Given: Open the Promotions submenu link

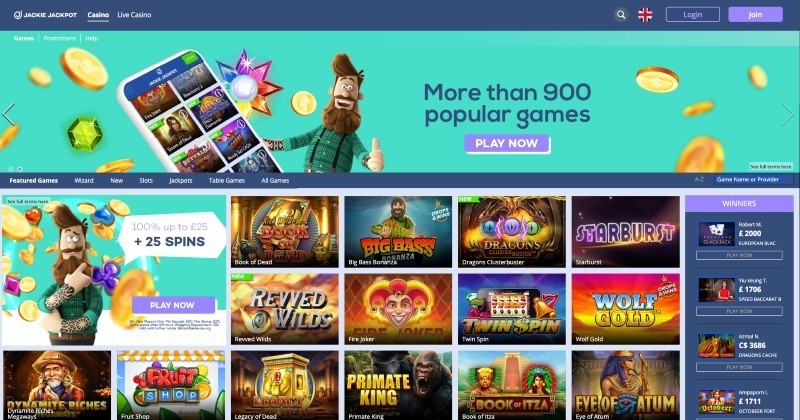Looking at the screenshot, I should (x=59, y=38).
